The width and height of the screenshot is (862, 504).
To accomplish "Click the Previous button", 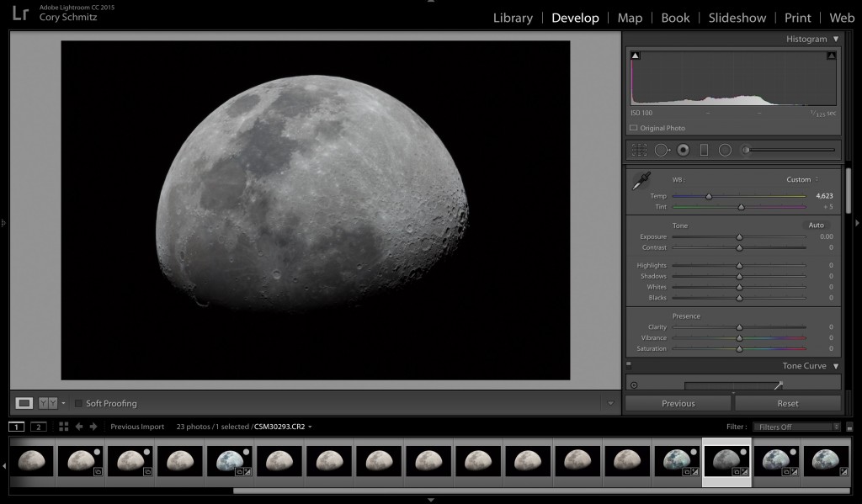I will click(678, 403).
